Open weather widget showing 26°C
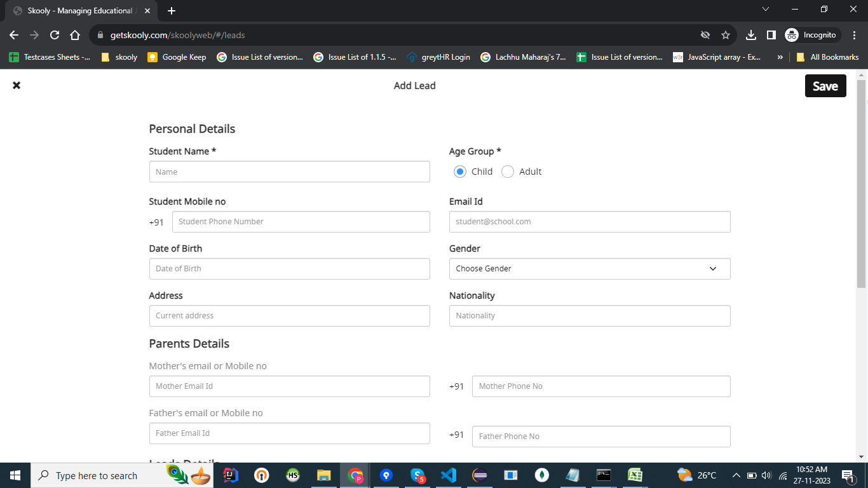Image resolution: width=868 pixels, height=488 pixels. point(697,475)
